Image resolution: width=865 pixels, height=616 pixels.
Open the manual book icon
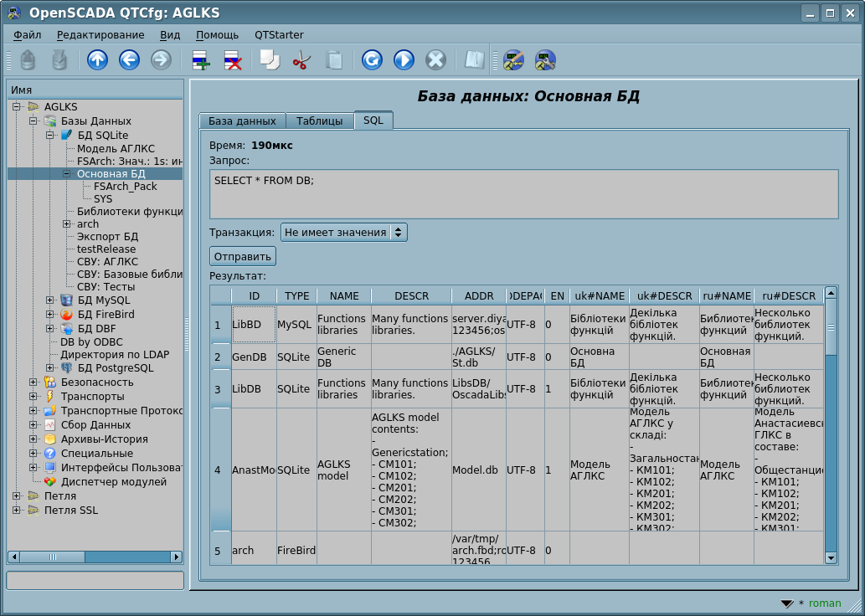click(474, 60)
